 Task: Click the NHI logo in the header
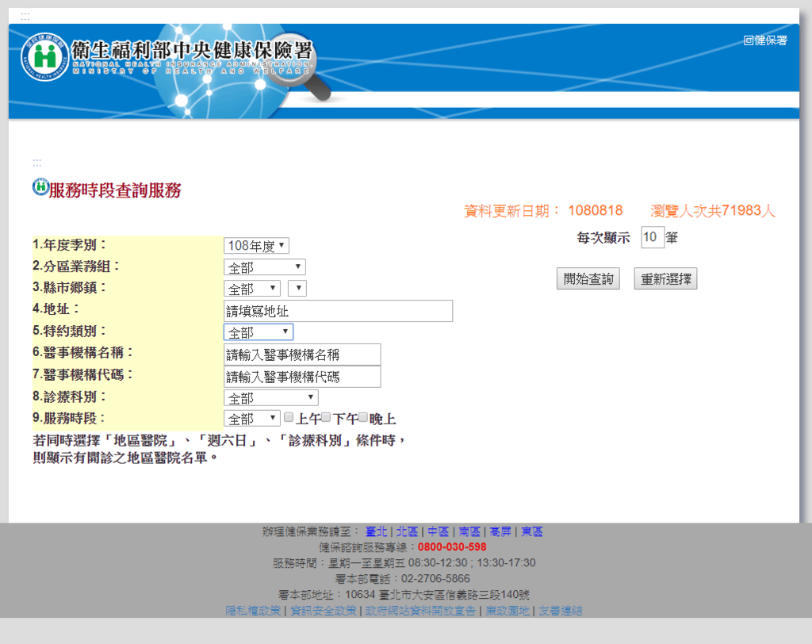coord(44,56)
